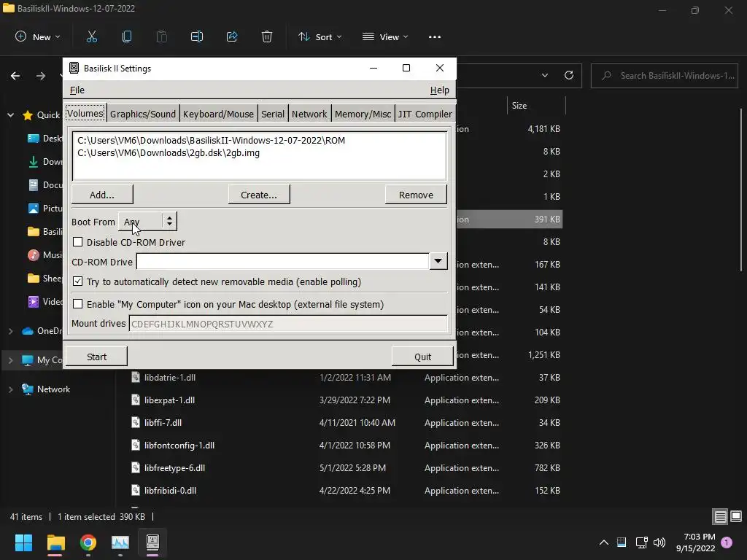Image resolution: width=747 pixels, height=560 pixels.
Task: Open the Boot From dropdown
Action: coord(147,222)
